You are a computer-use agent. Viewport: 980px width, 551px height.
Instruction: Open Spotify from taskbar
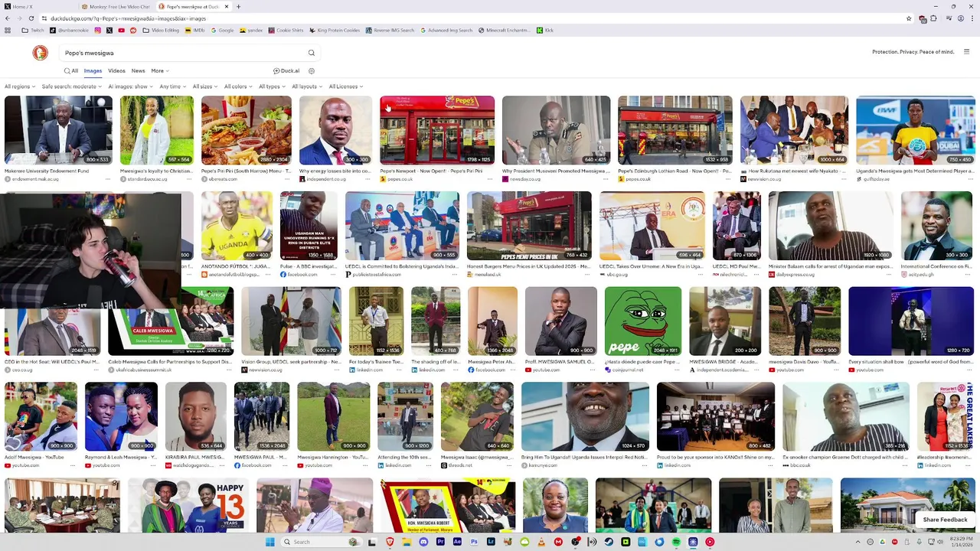(x=676, y=542)
